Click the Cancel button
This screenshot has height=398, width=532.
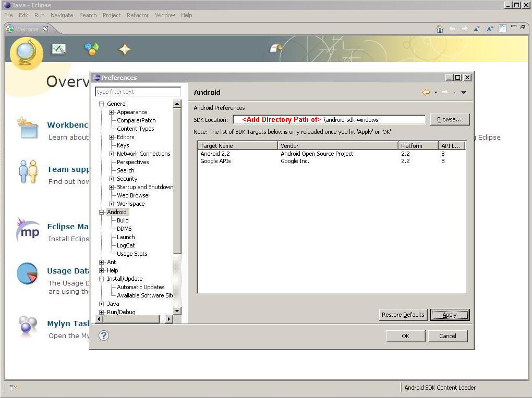(448, 336)
